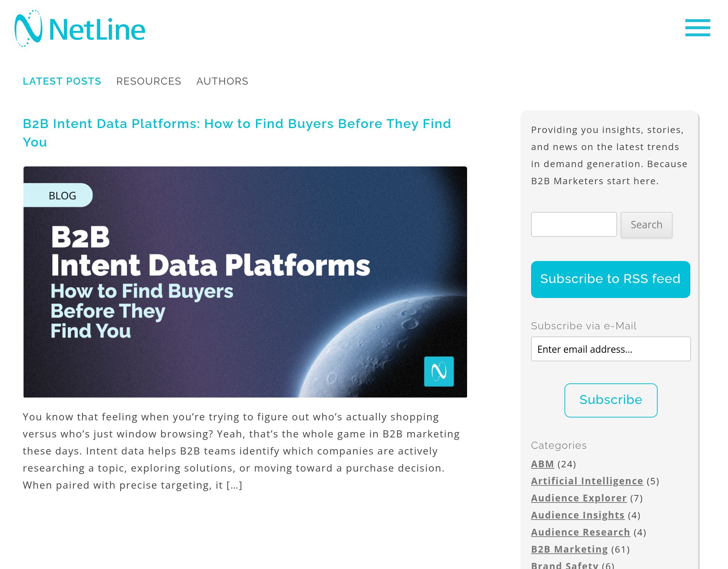
Task: Click Subscribe to RSS feed
Action: pyautogui.click(x=610, y=279)
